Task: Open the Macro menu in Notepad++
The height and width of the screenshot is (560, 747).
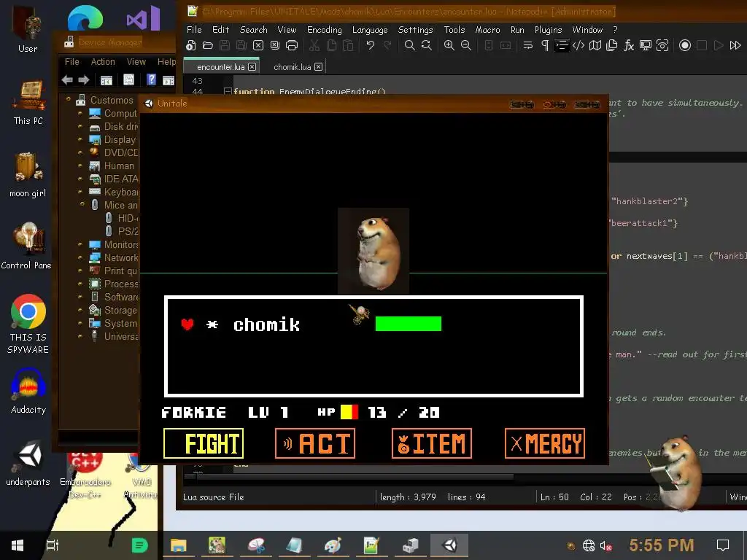Action: click(x=487, y=29)
